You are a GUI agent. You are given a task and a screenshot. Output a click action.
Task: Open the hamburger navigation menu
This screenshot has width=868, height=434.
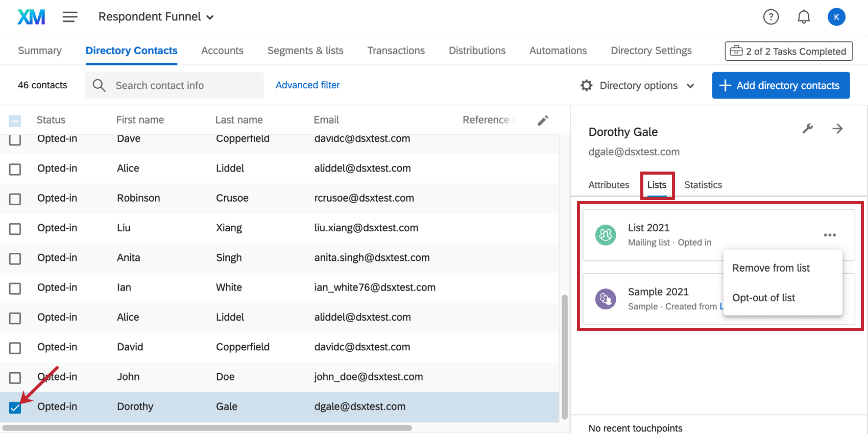click(70, 17)
